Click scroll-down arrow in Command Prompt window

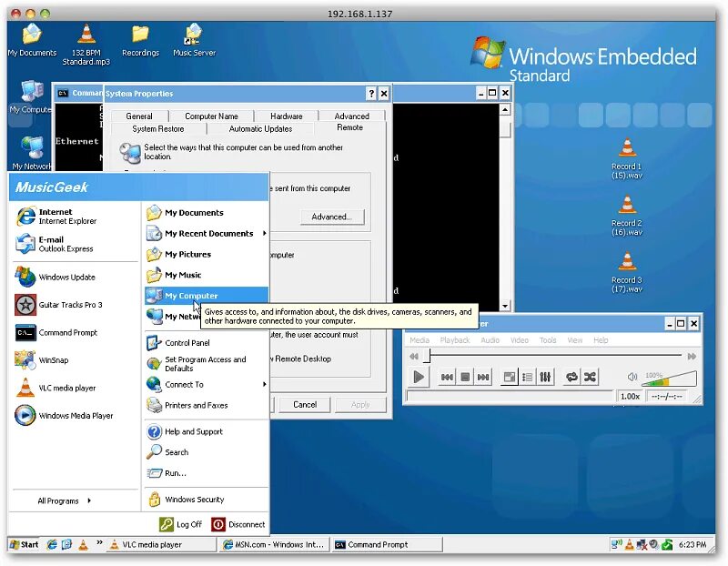coord(505,306)
